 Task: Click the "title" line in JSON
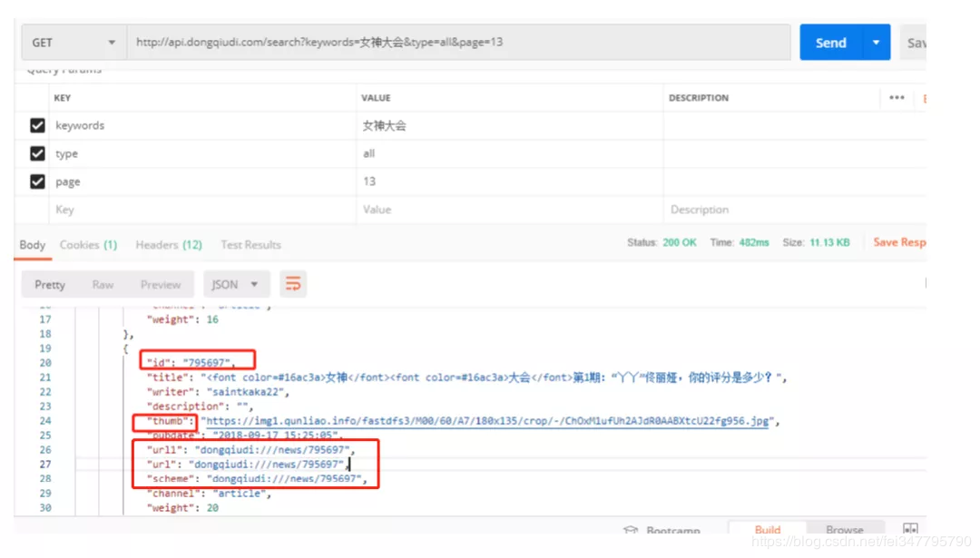point(467,377)
